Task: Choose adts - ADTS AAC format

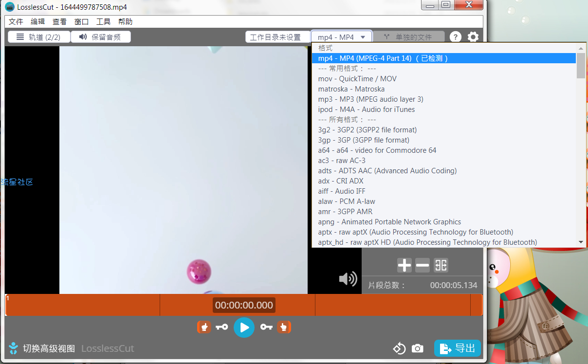Action: click(444, 171)
